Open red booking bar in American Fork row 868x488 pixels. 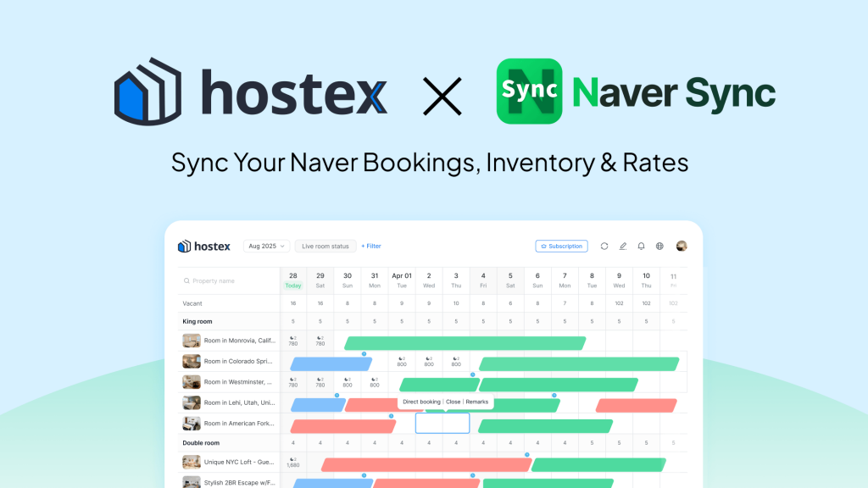point(343,426)
